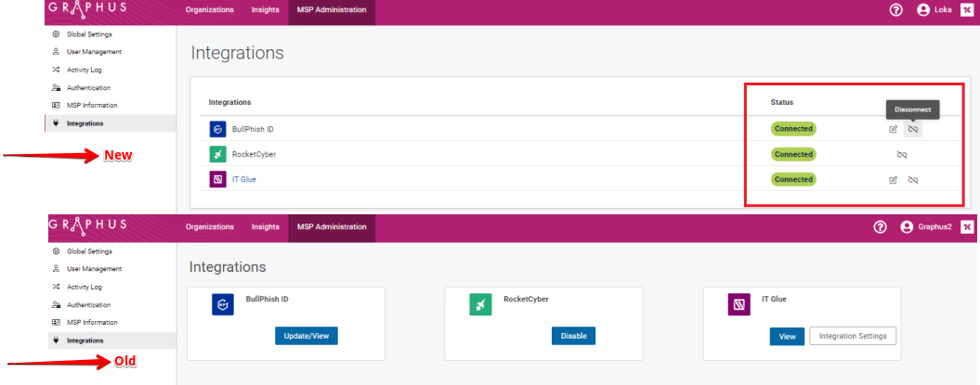980x385 pixels.
Task: Switch to Insights tab in Graphus2's header
Action: [265, 227]
